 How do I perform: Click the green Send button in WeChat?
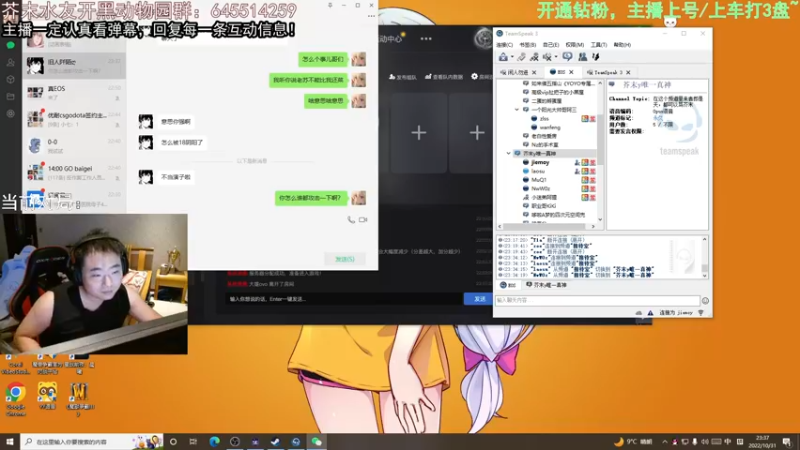345,259
